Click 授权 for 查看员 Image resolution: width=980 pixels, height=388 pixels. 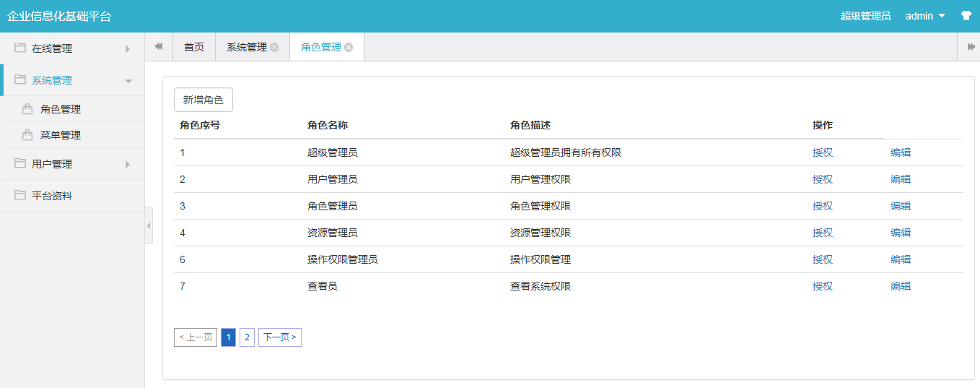(x=823, y=286)
